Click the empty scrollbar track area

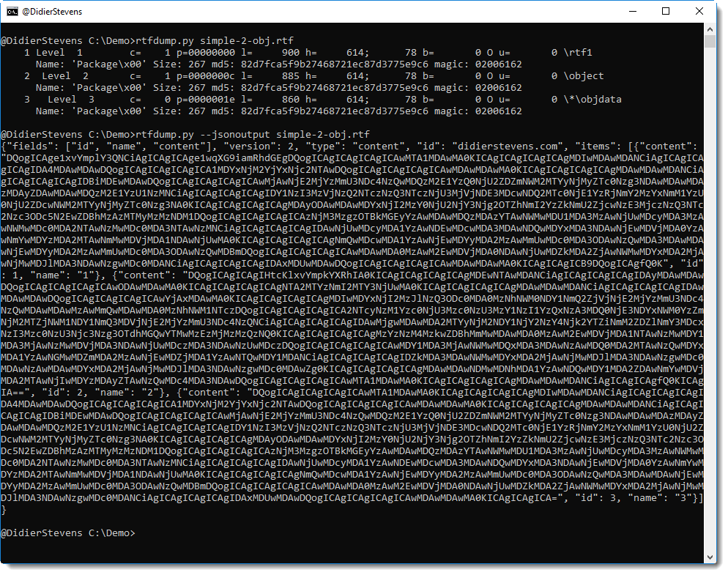click(x=709, y=293)
